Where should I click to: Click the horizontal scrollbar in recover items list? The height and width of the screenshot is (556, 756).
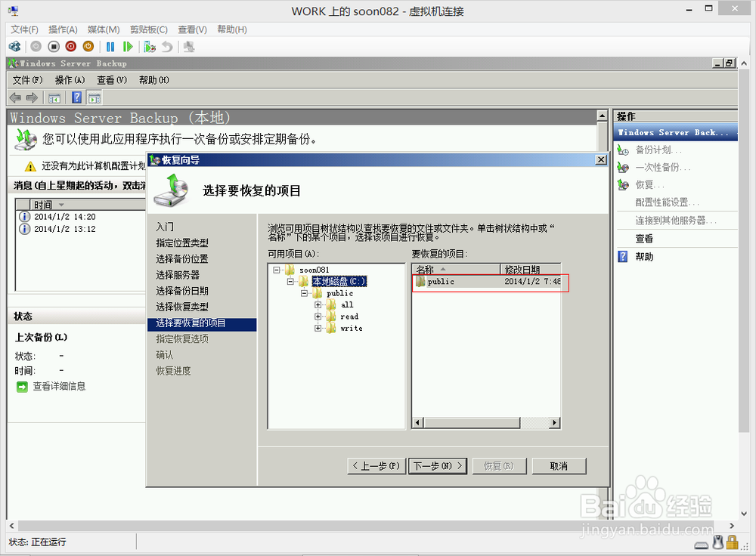(472, 422)
